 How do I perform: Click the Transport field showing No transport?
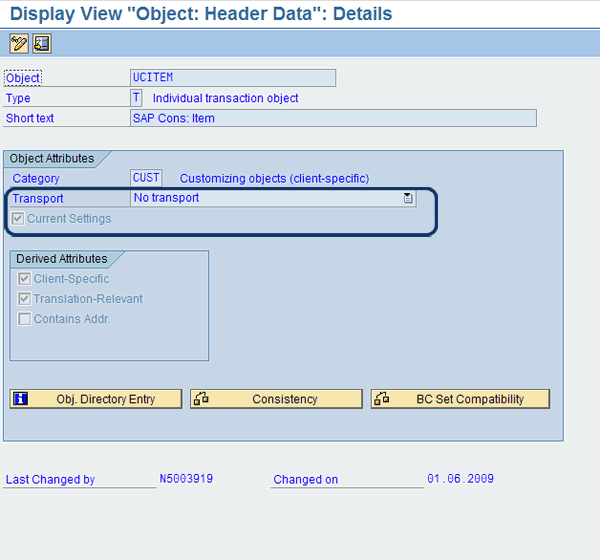tap(273, 198)
